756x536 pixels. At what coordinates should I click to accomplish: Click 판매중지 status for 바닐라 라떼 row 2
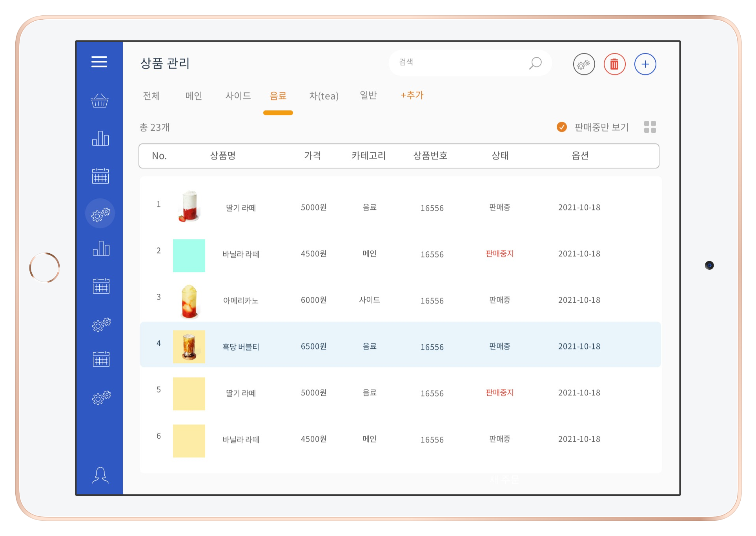pos(499,254)
